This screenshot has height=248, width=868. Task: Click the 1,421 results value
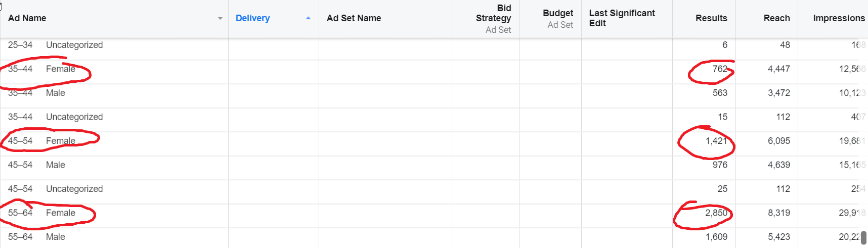click(x=716, y=141)
